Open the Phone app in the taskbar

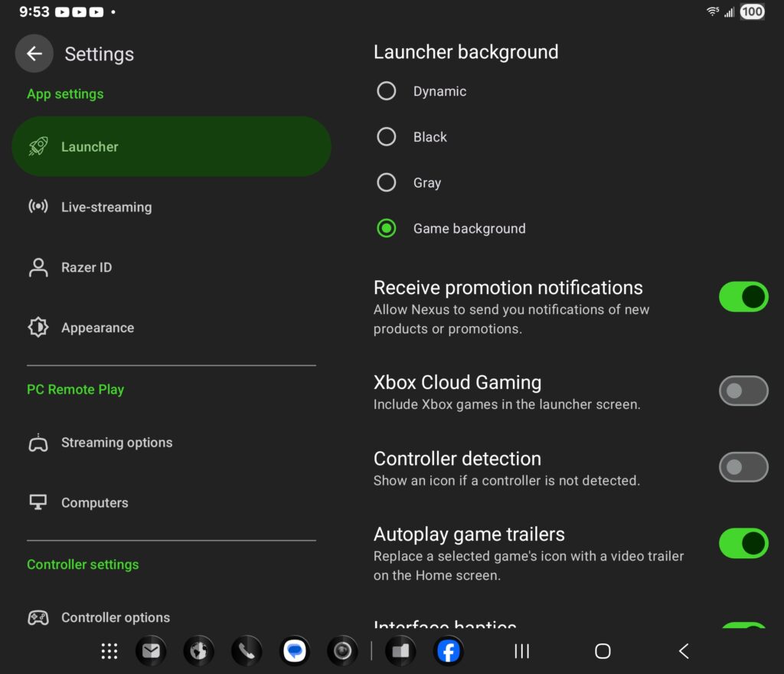(247, 651)
